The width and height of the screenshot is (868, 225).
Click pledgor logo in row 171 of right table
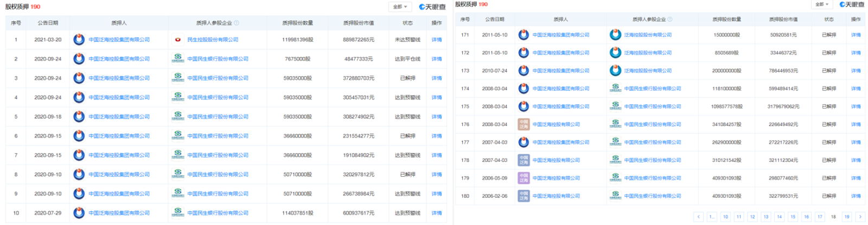tap(524, 35)
